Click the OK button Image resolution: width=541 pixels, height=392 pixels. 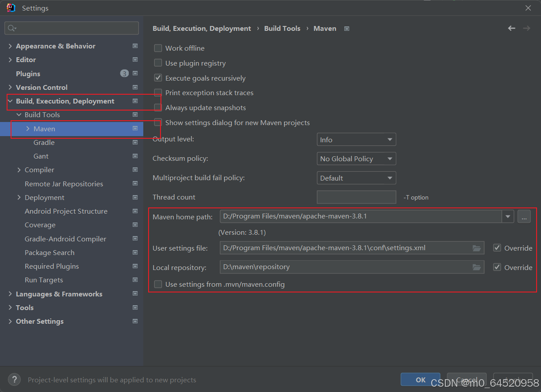(x=421, y=380)
